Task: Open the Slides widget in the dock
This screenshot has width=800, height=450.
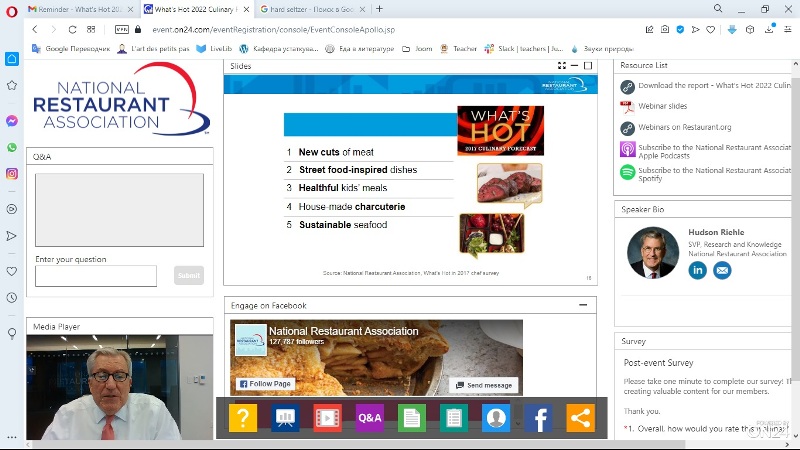Action: [x=285, y=418]
